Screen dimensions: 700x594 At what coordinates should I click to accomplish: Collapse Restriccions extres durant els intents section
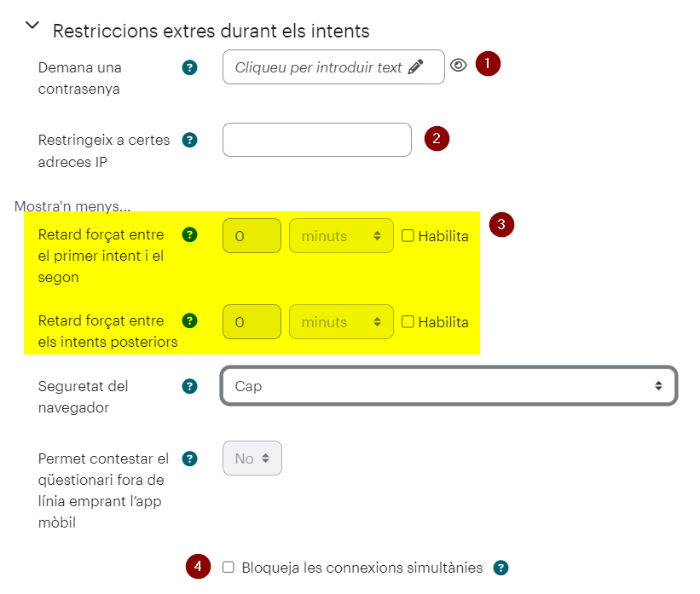pos(32,26)
